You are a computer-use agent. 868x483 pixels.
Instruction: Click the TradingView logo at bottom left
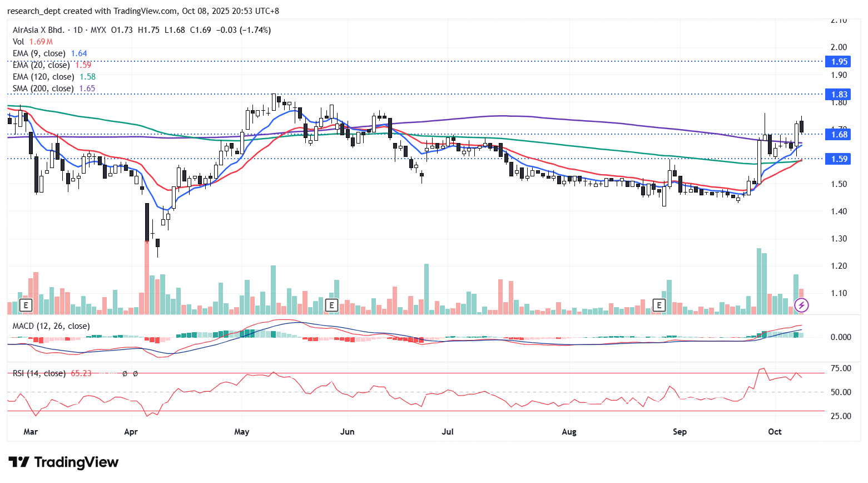(63, 462)
